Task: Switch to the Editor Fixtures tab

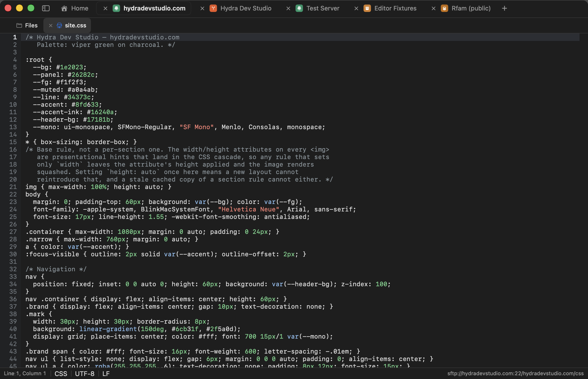Action: coord(395,8)
